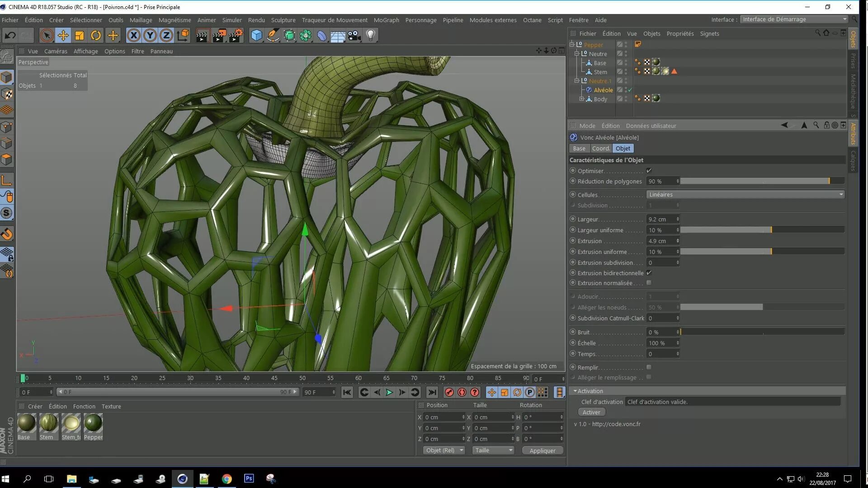Screen dimensions: 868x488
Task: Toggle the X axis lock icon
Action: coord(133,35)
